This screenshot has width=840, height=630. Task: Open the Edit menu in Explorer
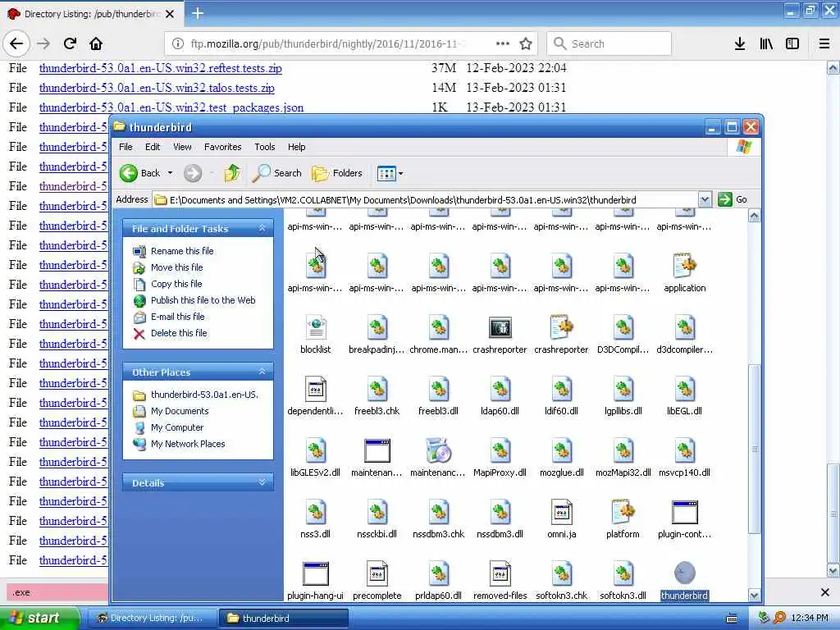pyautogui.click(x=153, y=147)
